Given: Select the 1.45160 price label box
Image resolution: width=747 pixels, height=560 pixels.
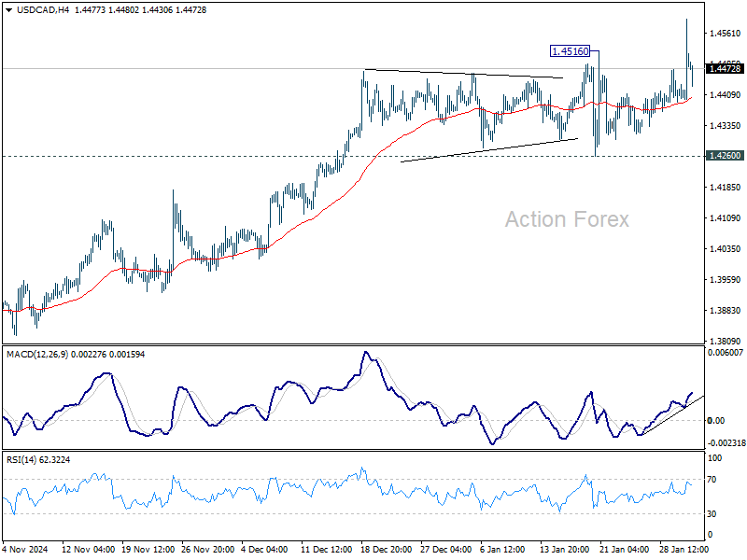Looking at the screenshot, I should click(570, 51).
